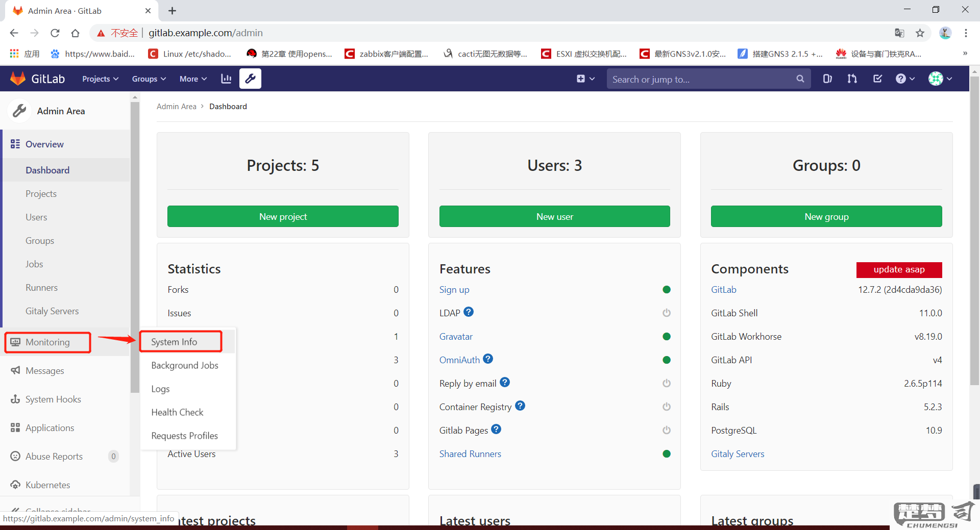The height and width of the screenshot is (530, 980).
Task: Select Background Jobs in Monitoring flyout
Action: point(185,365)
